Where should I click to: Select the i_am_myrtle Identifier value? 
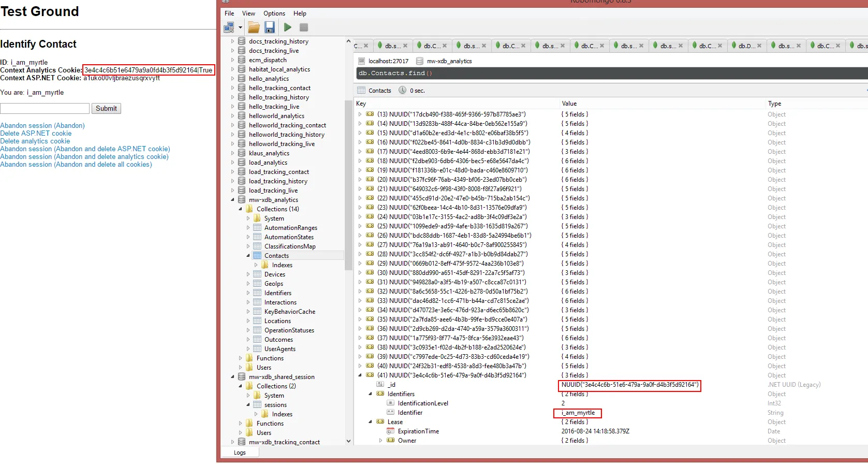(x=578, y=413)
